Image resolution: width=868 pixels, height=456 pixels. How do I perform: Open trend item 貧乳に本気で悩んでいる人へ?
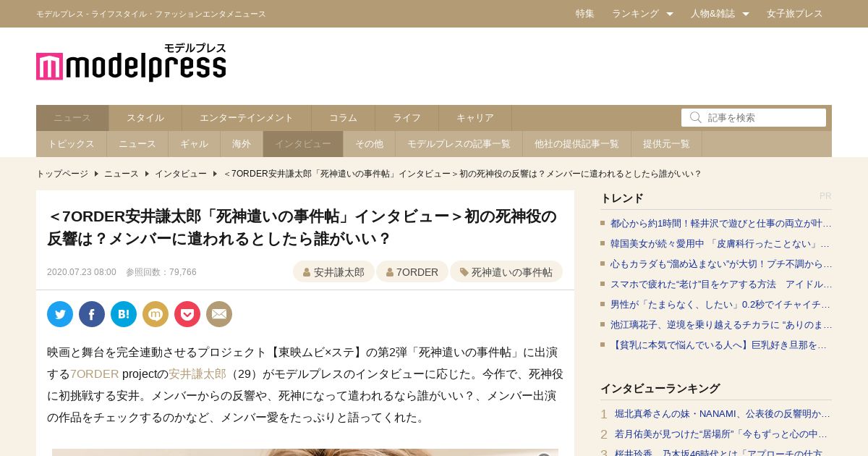coord(720,345)
